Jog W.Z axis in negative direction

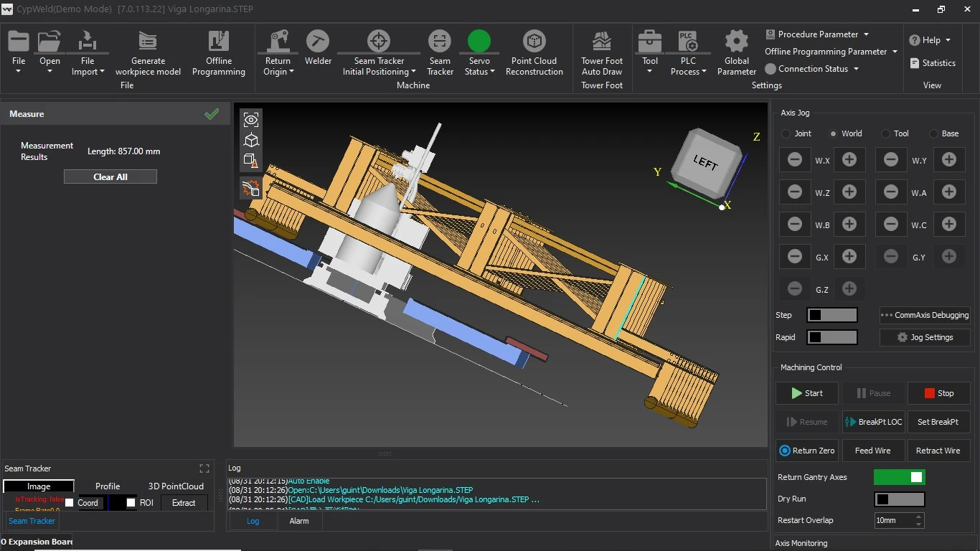(x=795, y=192)
